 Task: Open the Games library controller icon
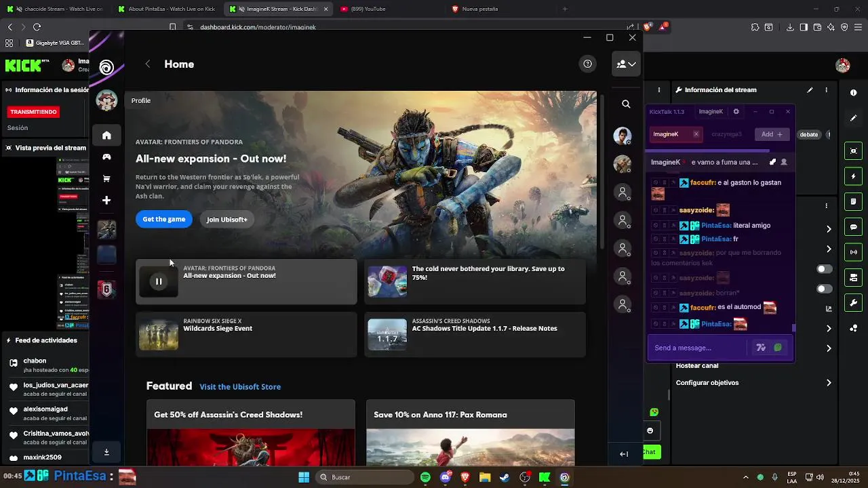[106, 157]
